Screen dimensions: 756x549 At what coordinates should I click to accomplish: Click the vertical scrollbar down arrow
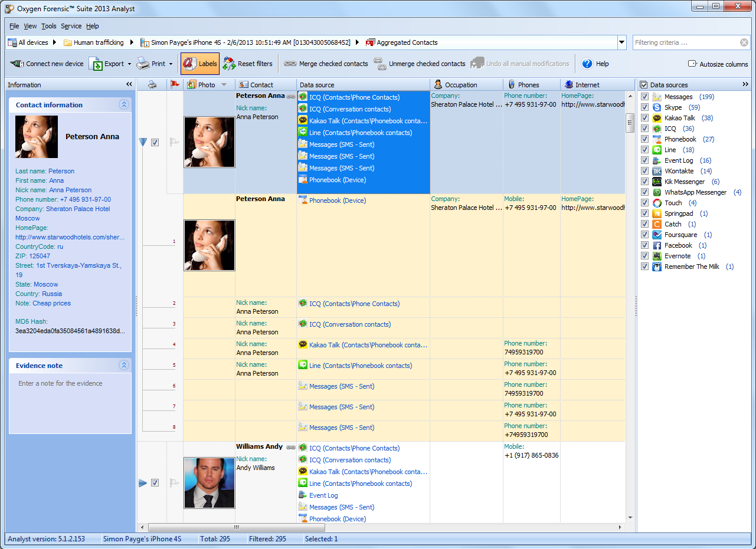(630, 517)
